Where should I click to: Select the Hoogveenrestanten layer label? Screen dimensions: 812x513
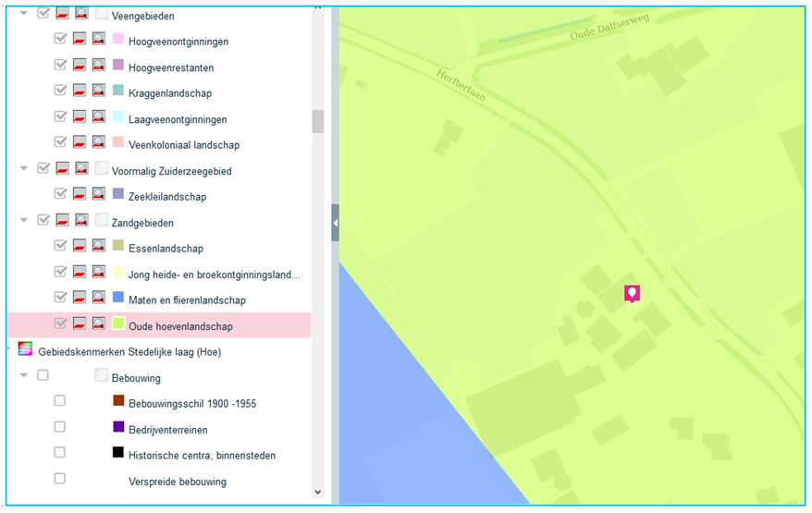pos(171,67)
